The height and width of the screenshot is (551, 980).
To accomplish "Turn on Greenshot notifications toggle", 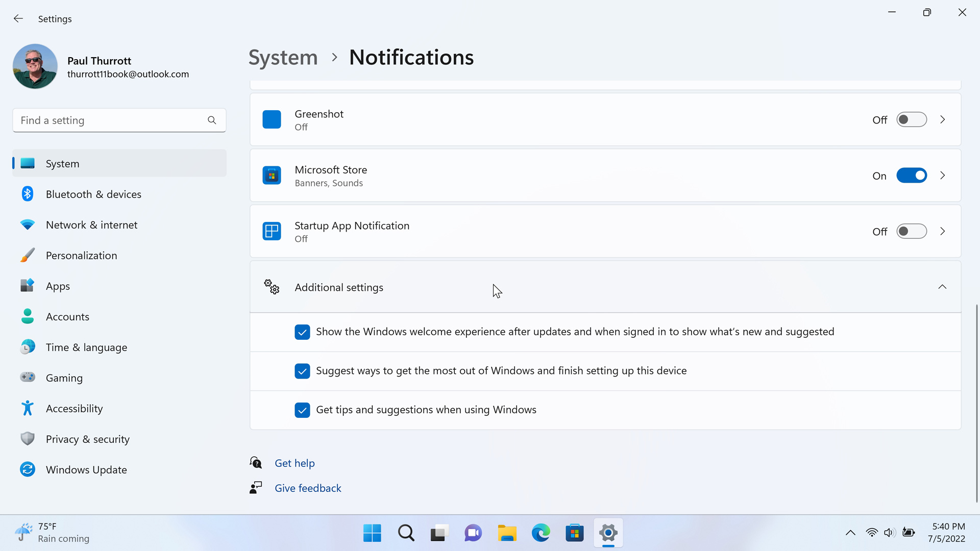I will [911, 120].
